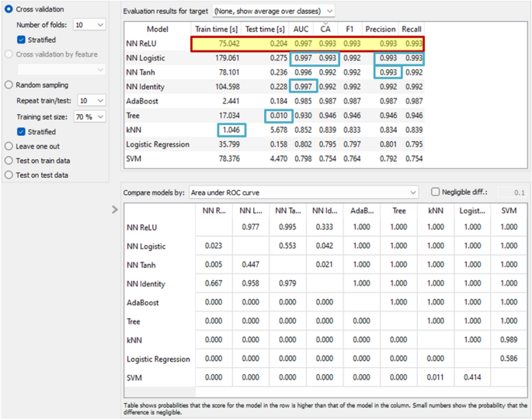Click the negligible difference value field
This screenshot has height=420, width=532.
point(511,192)
